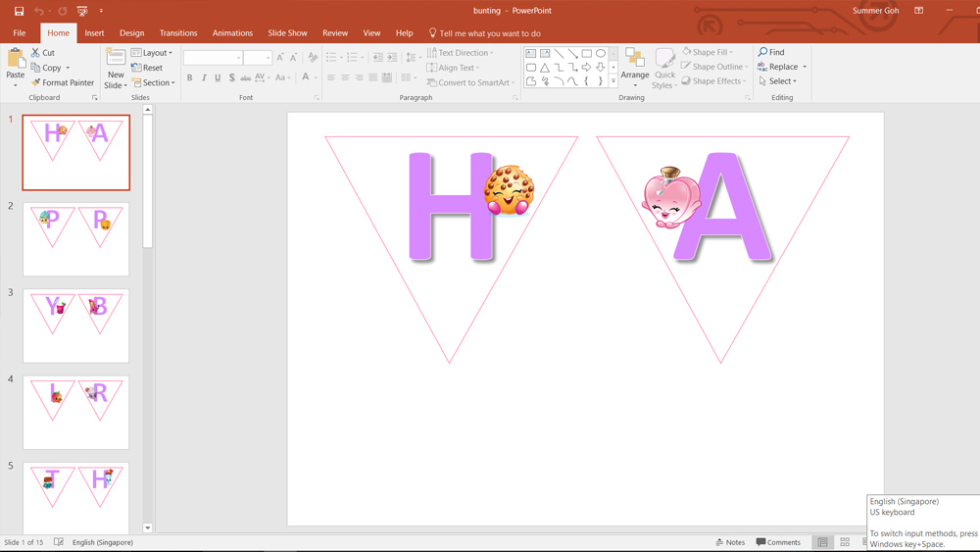This screenshot has height=552, width=980.
Task: Open the Animations tab
Action: (x=232, y=33)
